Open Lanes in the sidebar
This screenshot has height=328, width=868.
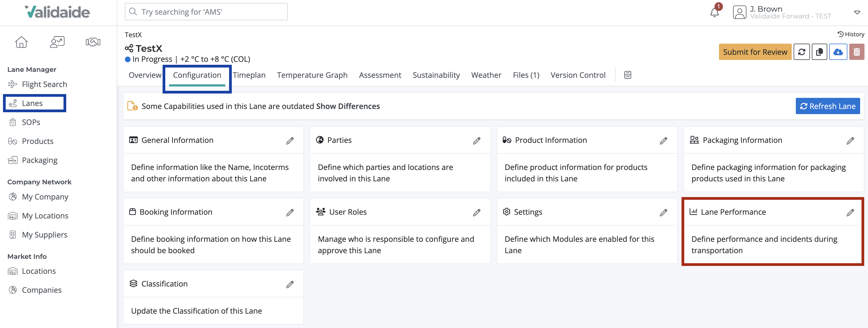click(32, 103)
